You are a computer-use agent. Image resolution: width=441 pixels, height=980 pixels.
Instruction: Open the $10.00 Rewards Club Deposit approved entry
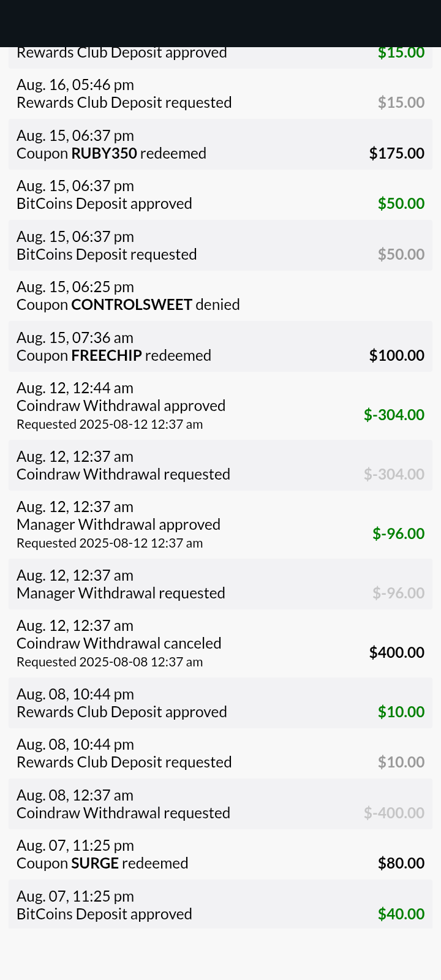tap(221, 703)
